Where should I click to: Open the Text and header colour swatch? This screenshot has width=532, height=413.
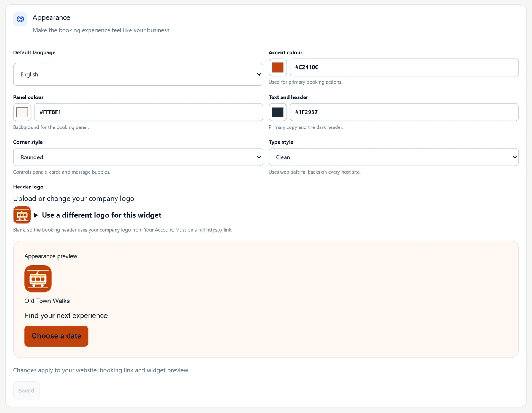point(278,112)
